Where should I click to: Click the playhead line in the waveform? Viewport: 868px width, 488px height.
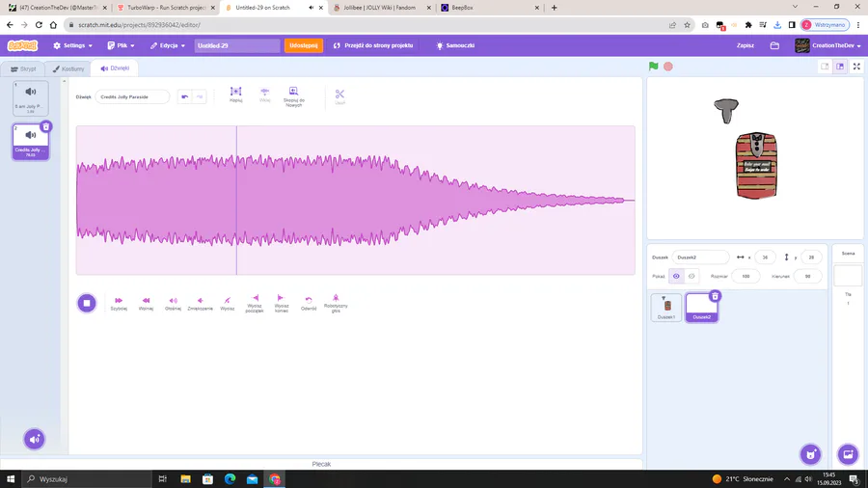(236, 201)
